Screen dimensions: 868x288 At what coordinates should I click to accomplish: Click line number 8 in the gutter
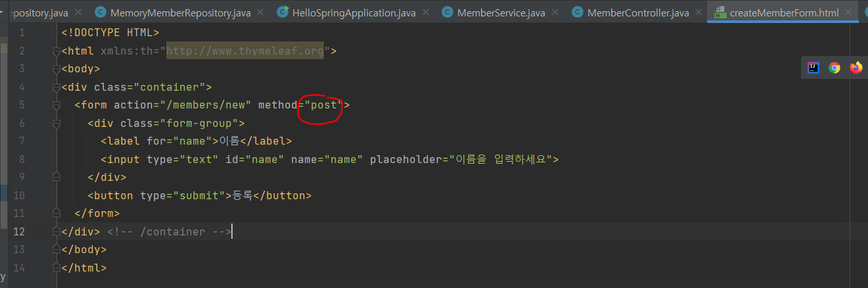coord(22,159)
